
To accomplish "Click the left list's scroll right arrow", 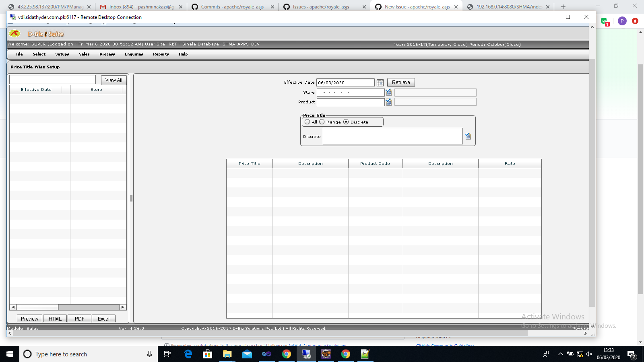I will pyautogui.click(x=123, y=307).
